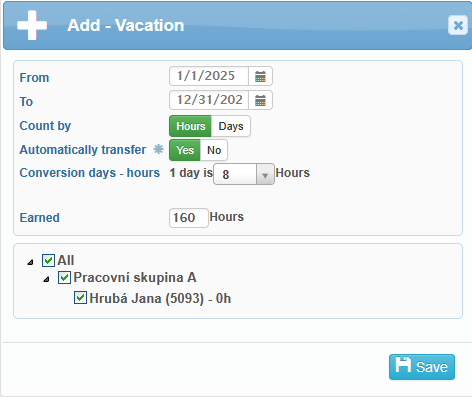Click the asterisk info icon beside Automatically transfer
The width and height of the screenshot is (472, 397).
tap(158, 149)
